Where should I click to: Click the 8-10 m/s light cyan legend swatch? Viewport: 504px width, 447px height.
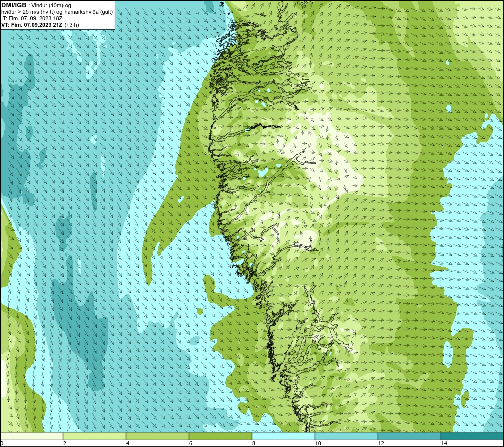[283, 436]
